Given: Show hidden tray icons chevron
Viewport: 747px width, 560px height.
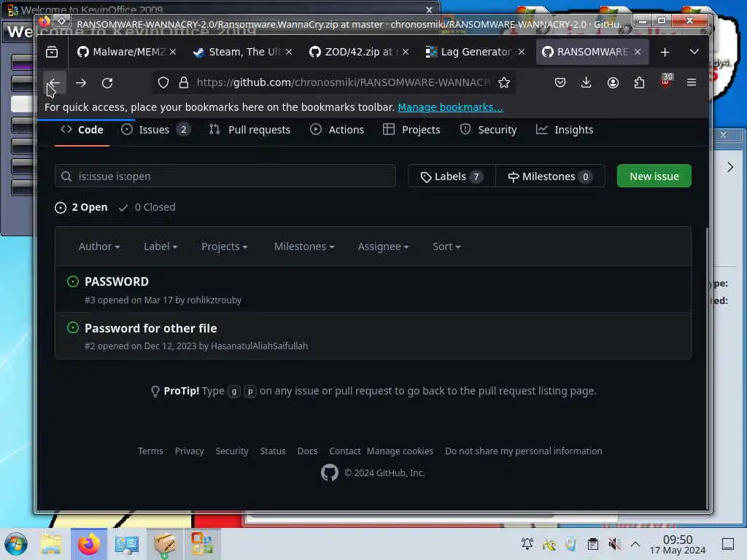Looking at the screenshot, I should tap(635, 544).
